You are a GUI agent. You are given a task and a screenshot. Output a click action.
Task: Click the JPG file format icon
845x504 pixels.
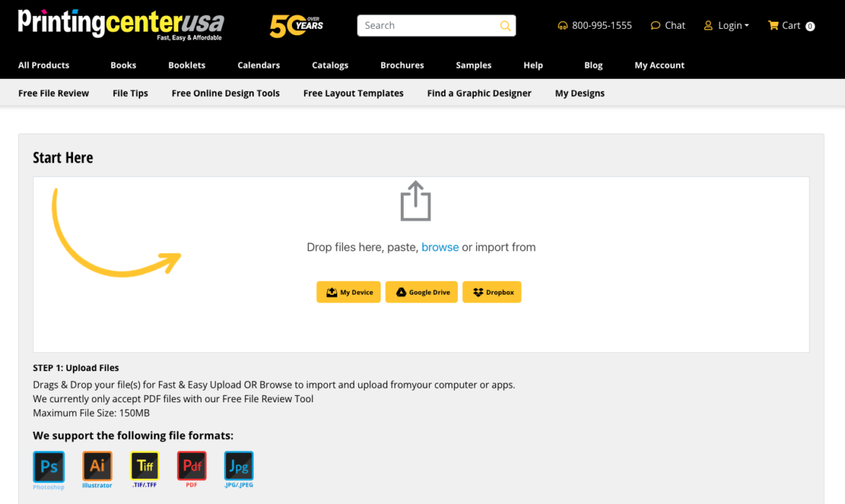click(x=238, y=466)
